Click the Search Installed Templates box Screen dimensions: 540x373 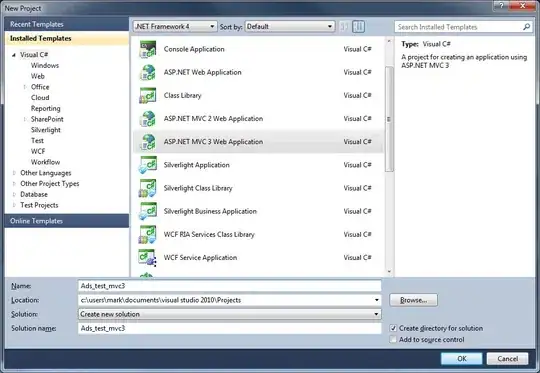pyautogui.click(x=463, y=27)
